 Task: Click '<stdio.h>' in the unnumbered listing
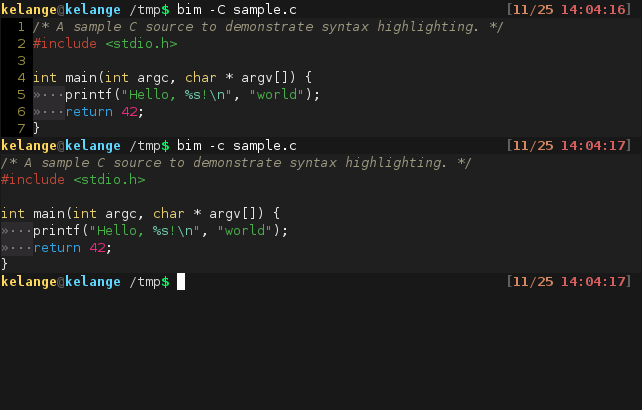(x=109, y=180)
